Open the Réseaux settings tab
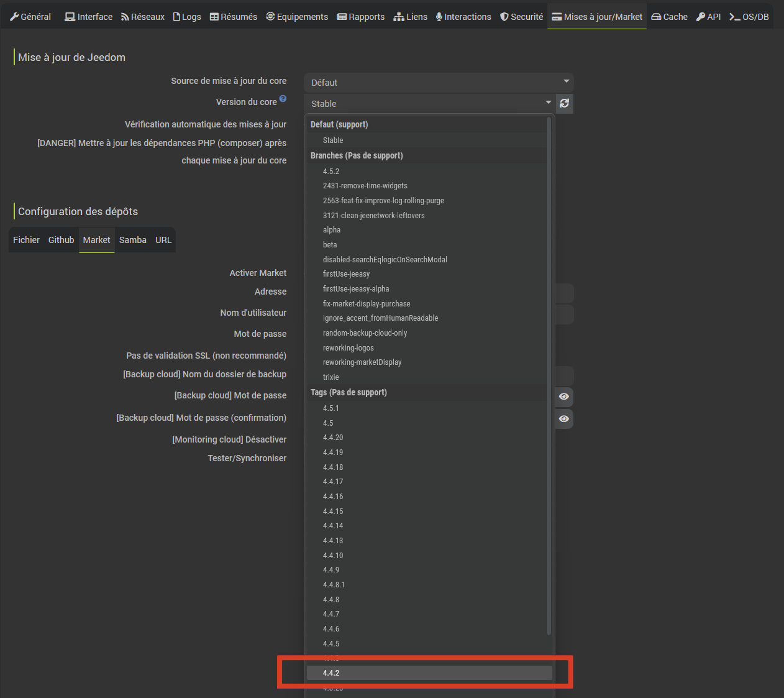Screen dimensions: 784x698 (x=142, y=17)
